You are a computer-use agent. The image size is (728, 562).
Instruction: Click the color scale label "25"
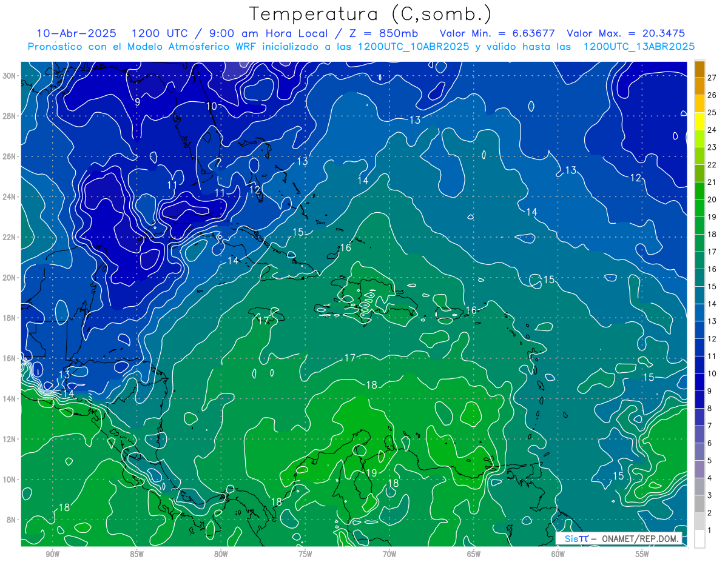(x=712, y=113)
